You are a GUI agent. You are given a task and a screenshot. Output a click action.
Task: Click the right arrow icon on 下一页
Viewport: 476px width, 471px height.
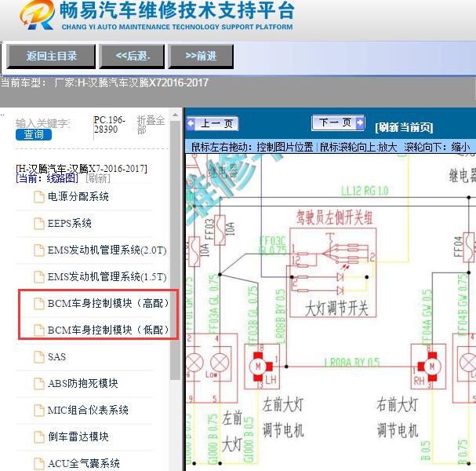pos(360,122)
